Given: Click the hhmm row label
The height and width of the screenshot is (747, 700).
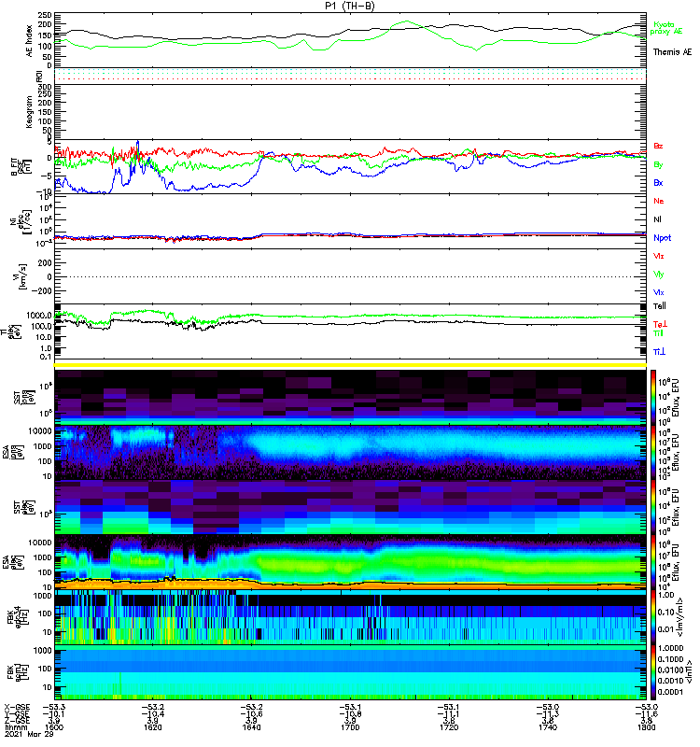Looking at the screenshot, I should pyautogui.click(x=14, y=727).
